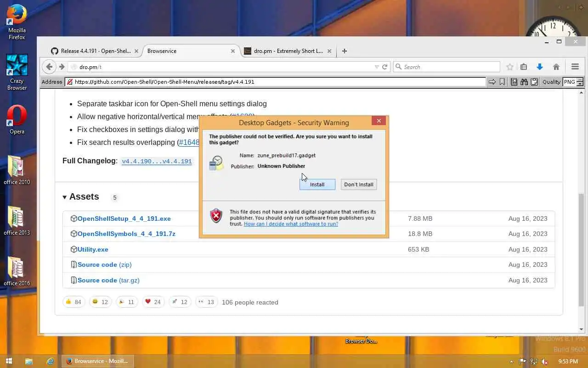Image resolution: width=588 pixels, height=368 pixels.
Task: Click in Firefox Search field
Action: pos(447,67)
